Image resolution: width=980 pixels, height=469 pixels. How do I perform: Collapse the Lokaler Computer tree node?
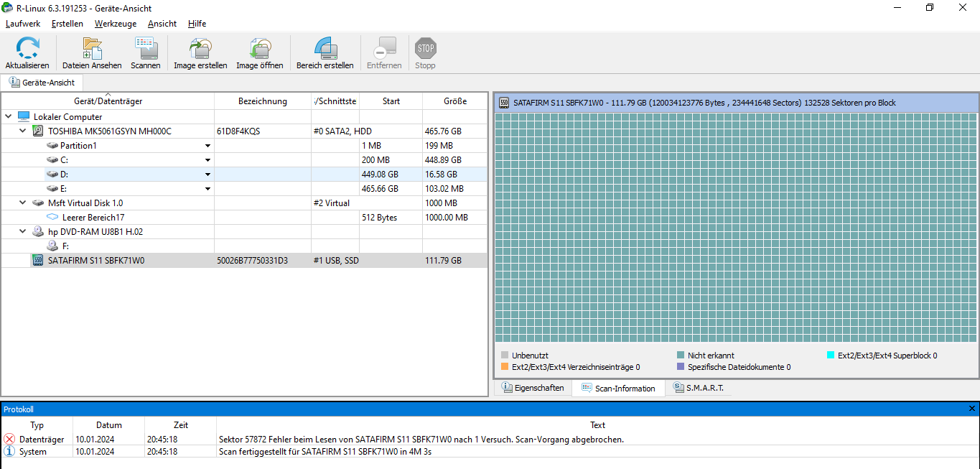(x=8, y=116)
